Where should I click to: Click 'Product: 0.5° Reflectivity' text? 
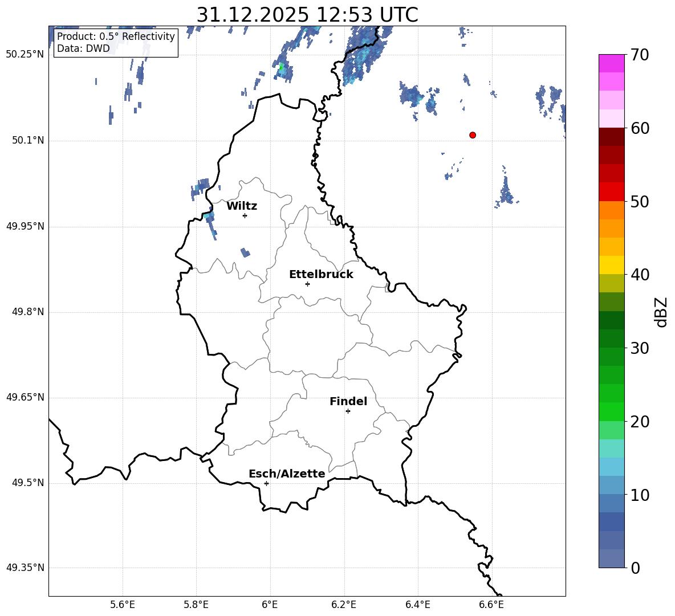point(116,36)
